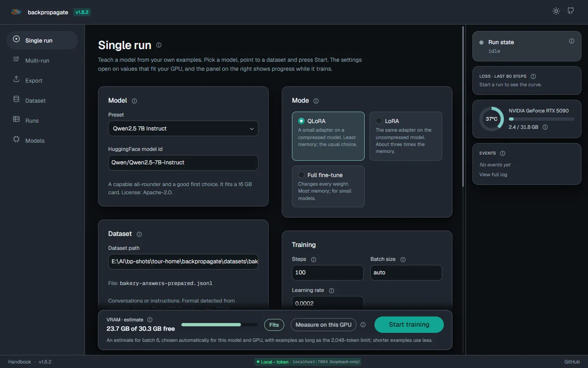Click the VRAM estimate usage bar
The height and width of the screenshot is (368, 588).
[219, 325]
